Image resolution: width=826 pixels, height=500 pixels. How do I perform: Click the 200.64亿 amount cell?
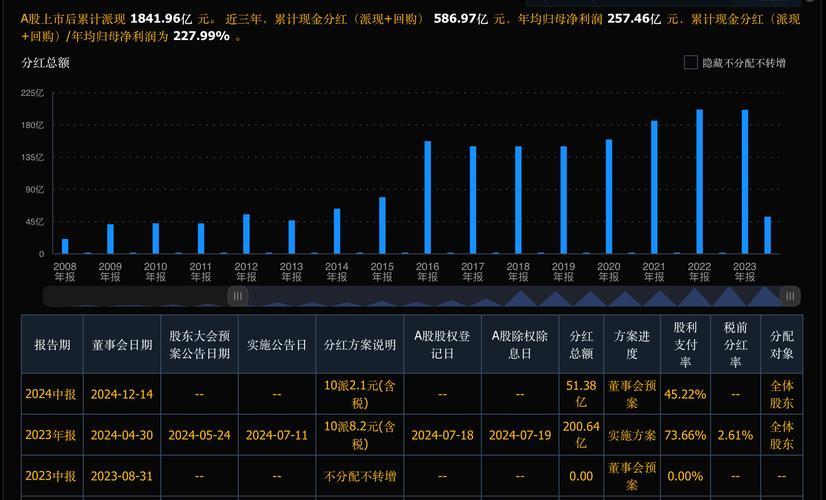coord(581,435)
